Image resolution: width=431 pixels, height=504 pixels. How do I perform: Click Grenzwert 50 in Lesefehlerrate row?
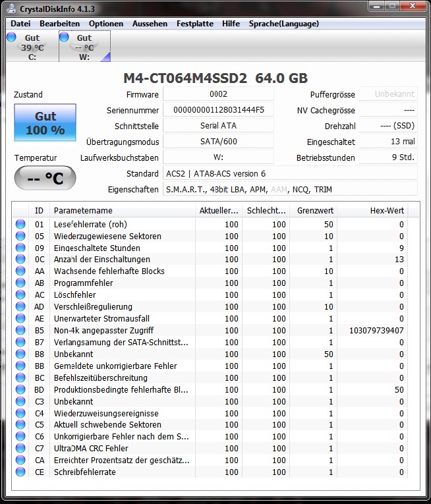click(x=328, y=225)
